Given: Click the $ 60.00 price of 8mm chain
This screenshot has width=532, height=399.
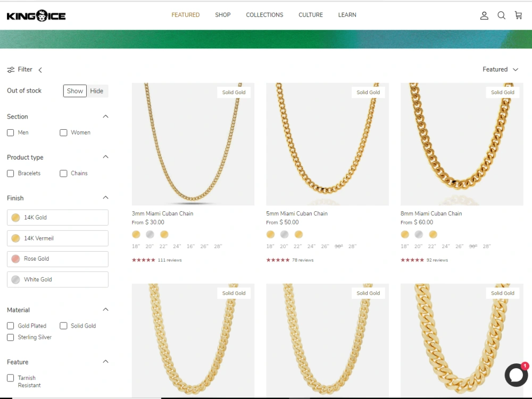Looking at the screenshot, I should 423,222.
